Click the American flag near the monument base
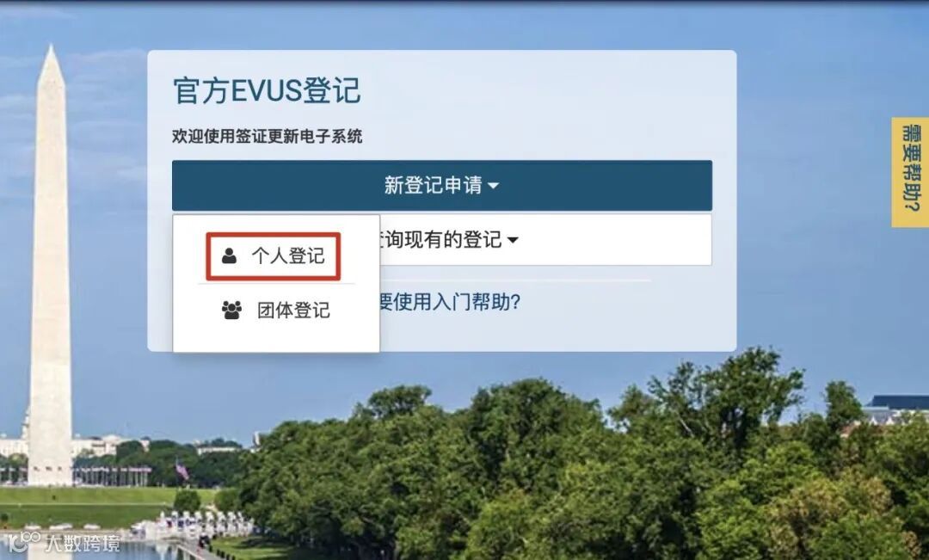 pos(182,471)
